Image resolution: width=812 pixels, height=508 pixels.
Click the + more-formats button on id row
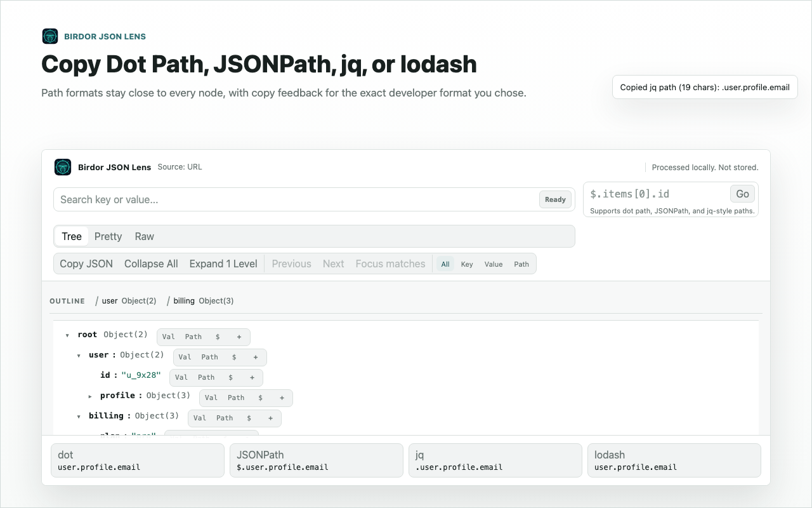click(x=252, y=377)
